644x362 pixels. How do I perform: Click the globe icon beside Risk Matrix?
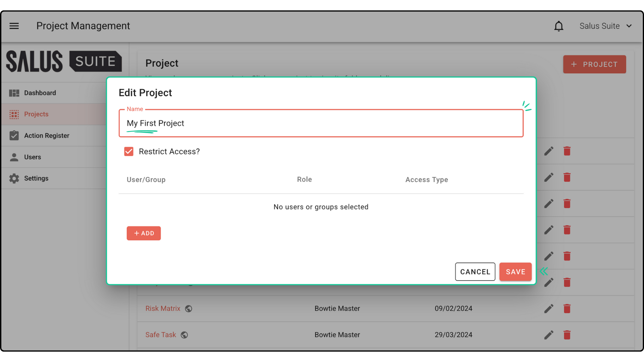coord(189,309)
